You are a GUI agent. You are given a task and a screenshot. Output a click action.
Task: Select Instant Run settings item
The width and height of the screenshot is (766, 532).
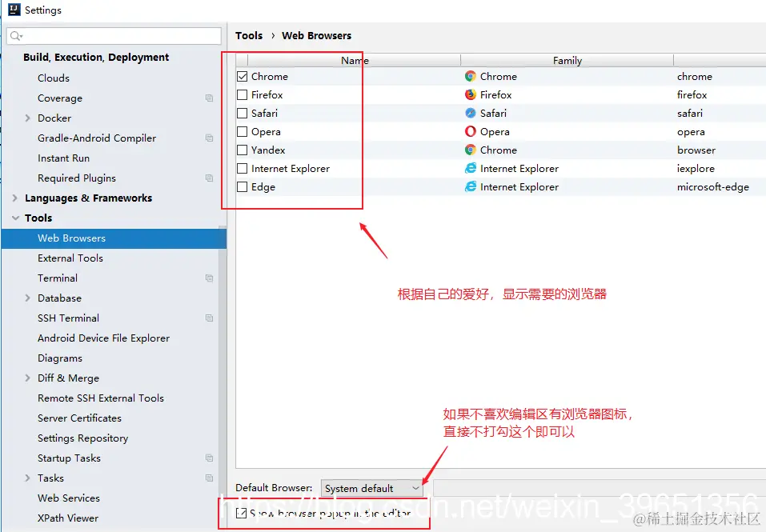(63, 158)
